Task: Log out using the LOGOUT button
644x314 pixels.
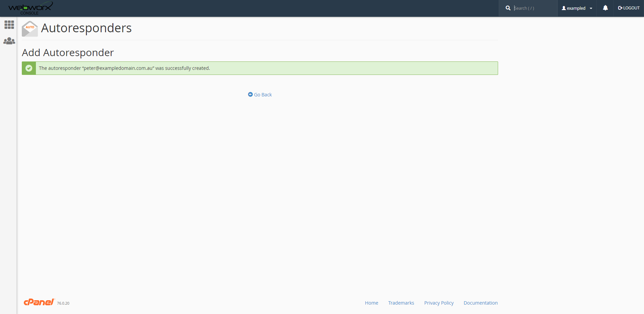Action: coord(629,8)
